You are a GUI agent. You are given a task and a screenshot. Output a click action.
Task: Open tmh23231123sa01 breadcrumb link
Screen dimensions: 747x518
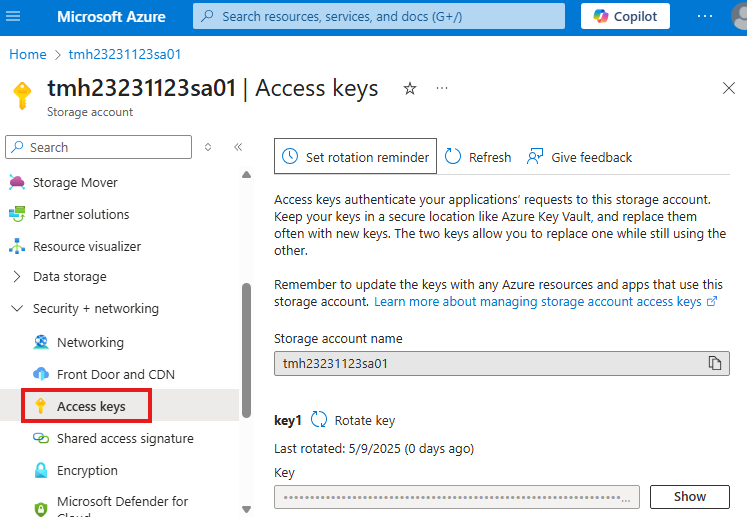click(125, 54)
